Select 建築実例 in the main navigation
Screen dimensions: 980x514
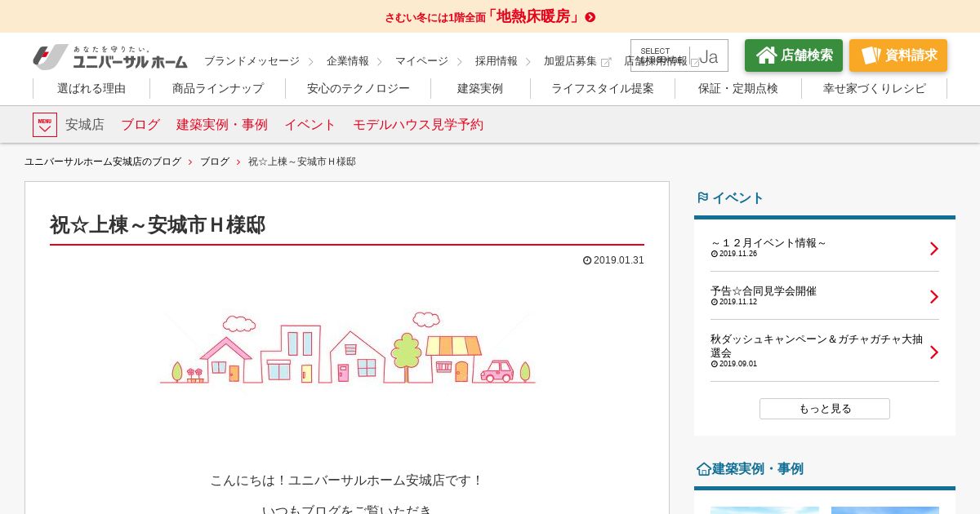(480, 88)
